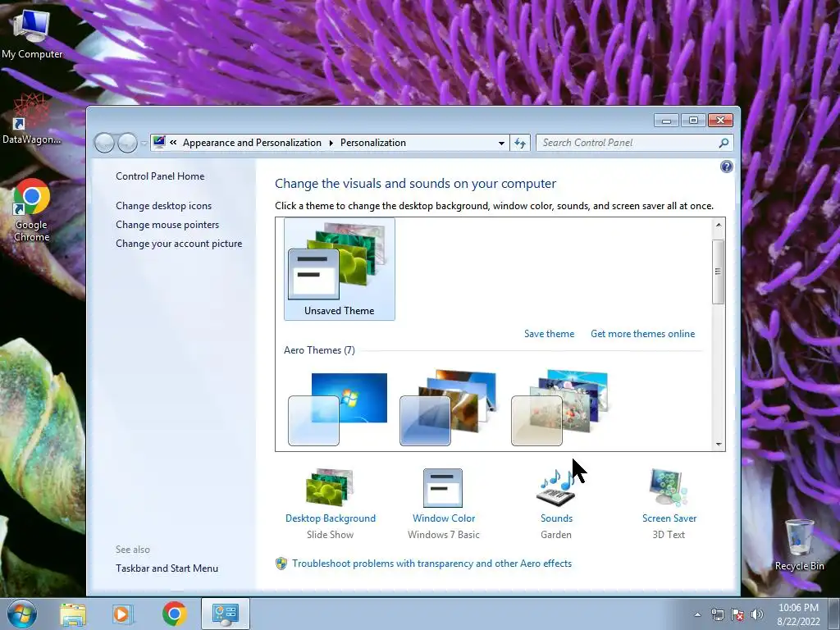Screen dimensions: 840x630
Task: Expand the arrow after Appearance and Personalization
Action: tap(331, 143)
